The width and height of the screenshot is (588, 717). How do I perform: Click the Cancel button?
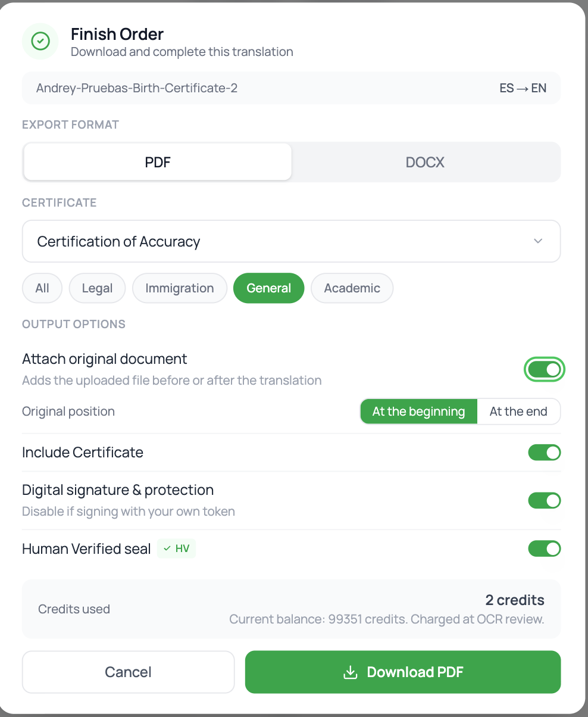pos(129,672)
